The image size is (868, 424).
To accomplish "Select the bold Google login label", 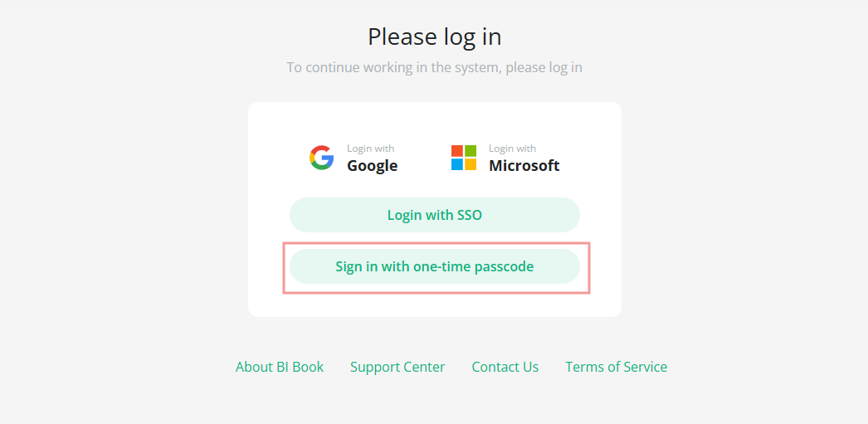I will 372,165.
